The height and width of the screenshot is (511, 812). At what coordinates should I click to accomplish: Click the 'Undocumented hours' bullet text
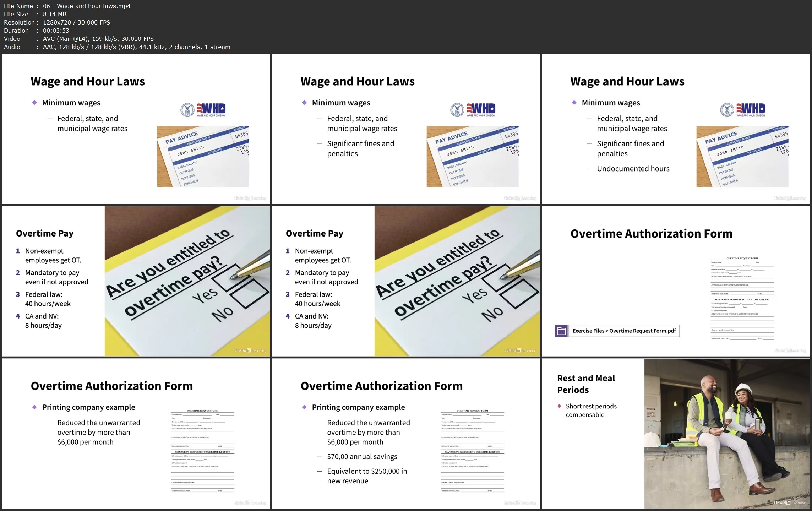[633, 169]
